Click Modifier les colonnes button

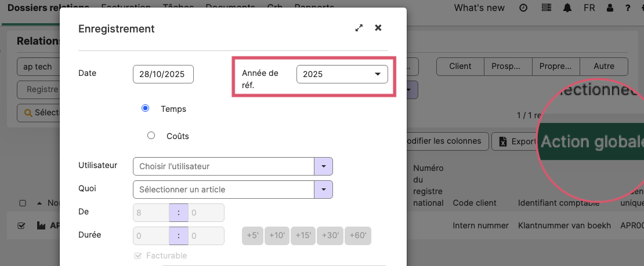coord(447,141)
